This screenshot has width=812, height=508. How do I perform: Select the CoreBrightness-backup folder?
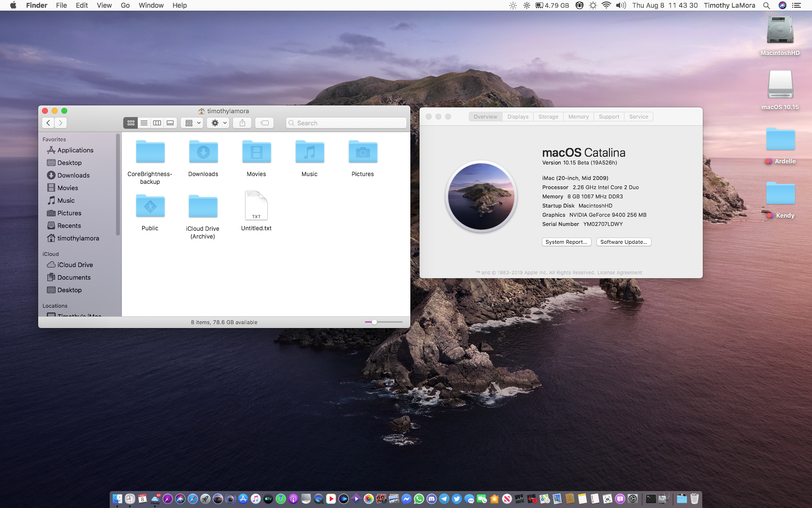(x=150, y=153)
